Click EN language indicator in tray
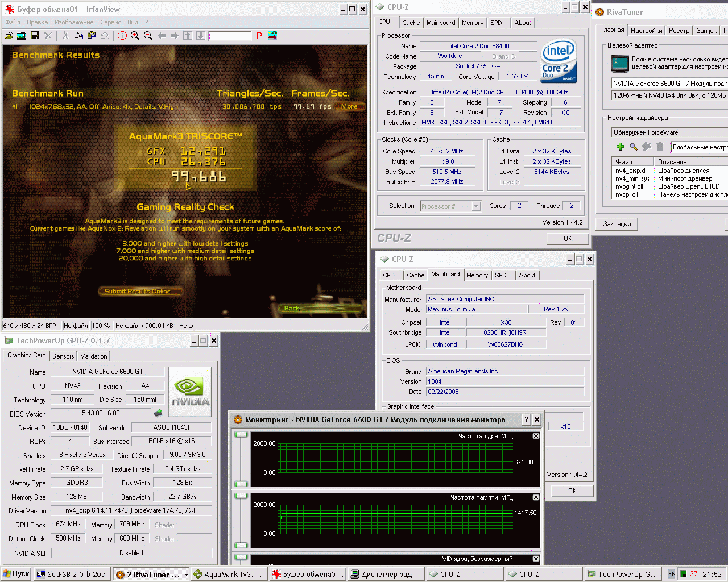 point(672,574)
